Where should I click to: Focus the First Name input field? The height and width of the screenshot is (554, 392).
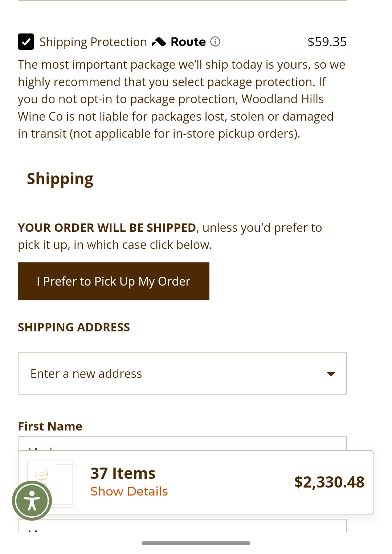click(x=182, y=444)
